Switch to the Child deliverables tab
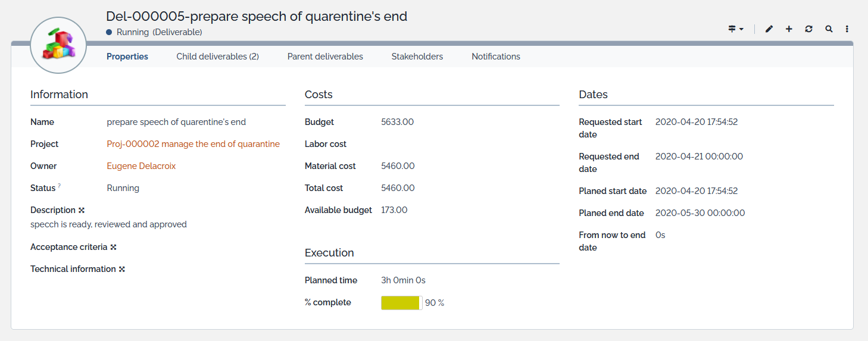This screenshot has height=341, width=868. (x=217, y=57)
